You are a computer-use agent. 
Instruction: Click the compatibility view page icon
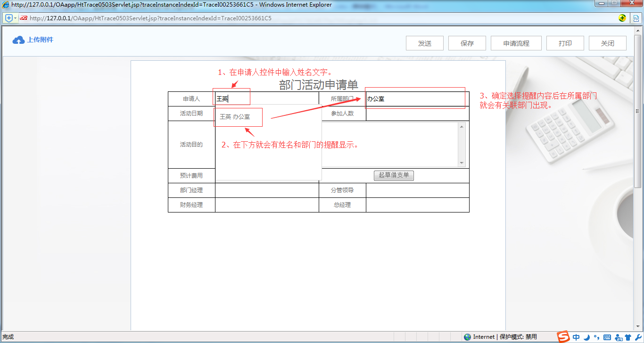636,18
